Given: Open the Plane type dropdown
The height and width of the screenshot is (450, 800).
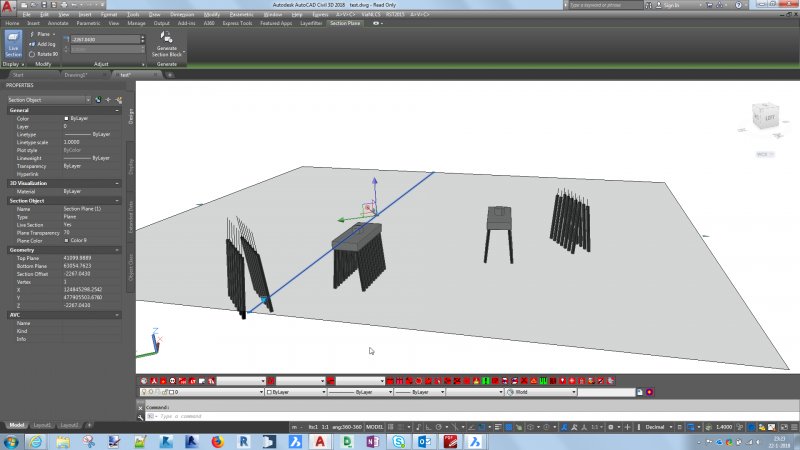Looking at the screenshot, I should point(44,35).
